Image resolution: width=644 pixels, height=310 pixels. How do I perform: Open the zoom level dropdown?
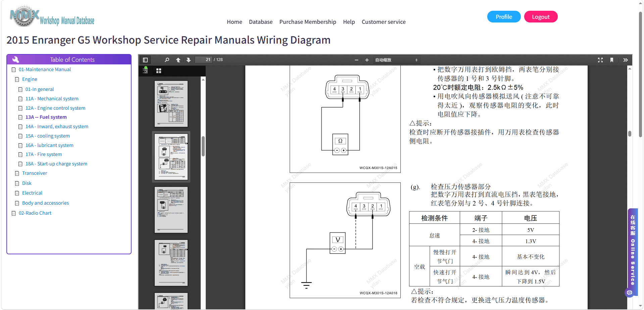[x=396, y=60]
